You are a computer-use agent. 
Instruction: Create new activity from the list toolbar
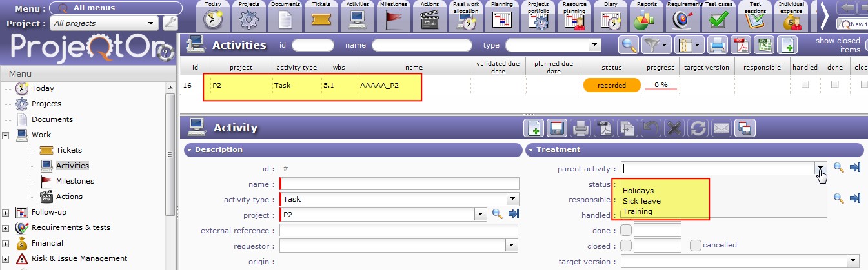[786, 45]
